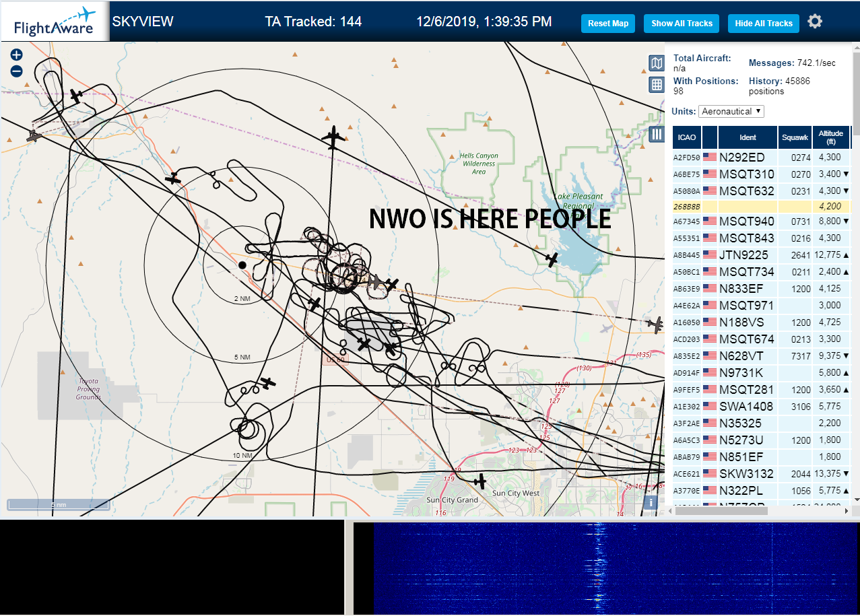The height and width of the screenshot is (616, 860).
Task: Select the N628VT aircraft row
Action: tap(761, 356)
